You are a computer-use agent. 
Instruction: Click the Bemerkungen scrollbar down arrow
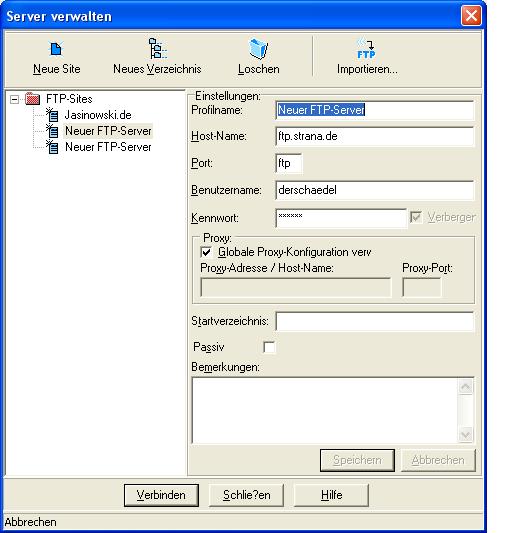(465, 435)
